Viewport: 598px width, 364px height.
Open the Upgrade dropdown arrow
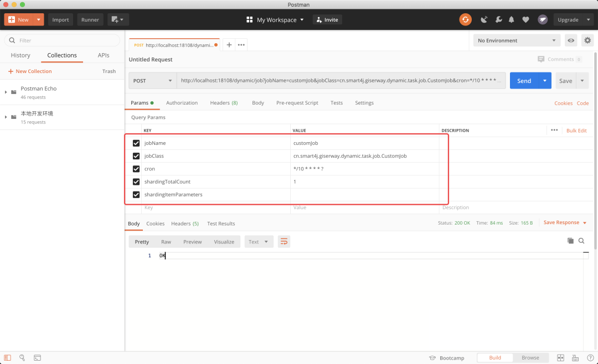tap(588, 19)
